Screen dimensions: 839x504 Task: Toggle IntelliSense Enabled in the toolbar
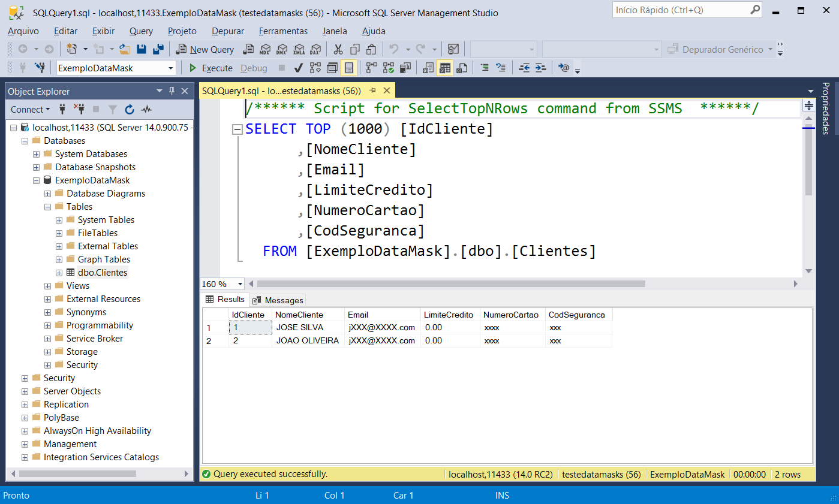[348, 68]
